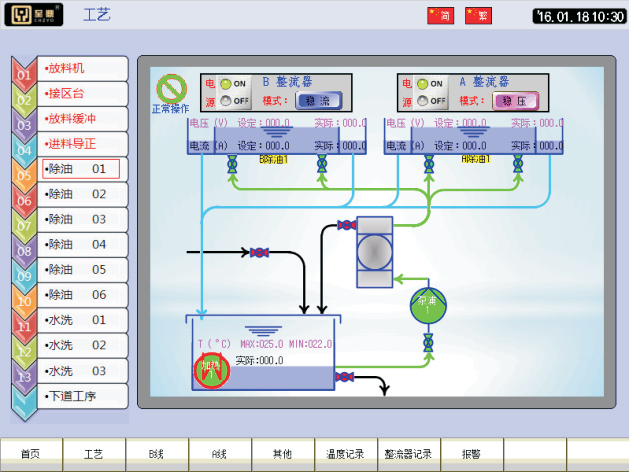Open 水洗 02 process step

pos(80,345)
